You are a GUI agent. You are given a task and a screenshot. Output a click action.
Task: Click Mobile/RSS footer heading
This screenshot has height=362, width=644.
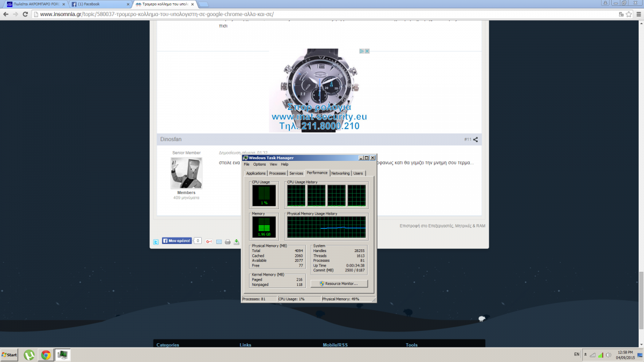335,345
